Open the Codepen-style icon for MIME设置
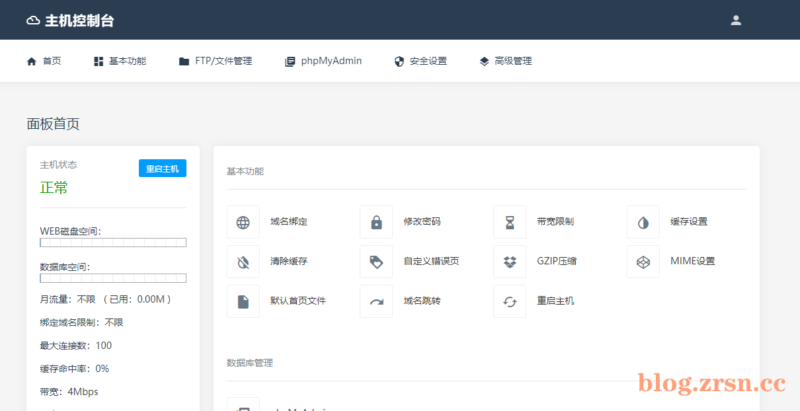This screenshot has width=800, height=411. click(643, 262)
